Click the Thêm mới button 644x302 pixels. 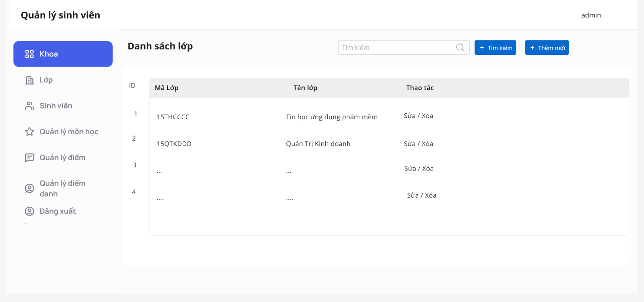tap(547, 48)
